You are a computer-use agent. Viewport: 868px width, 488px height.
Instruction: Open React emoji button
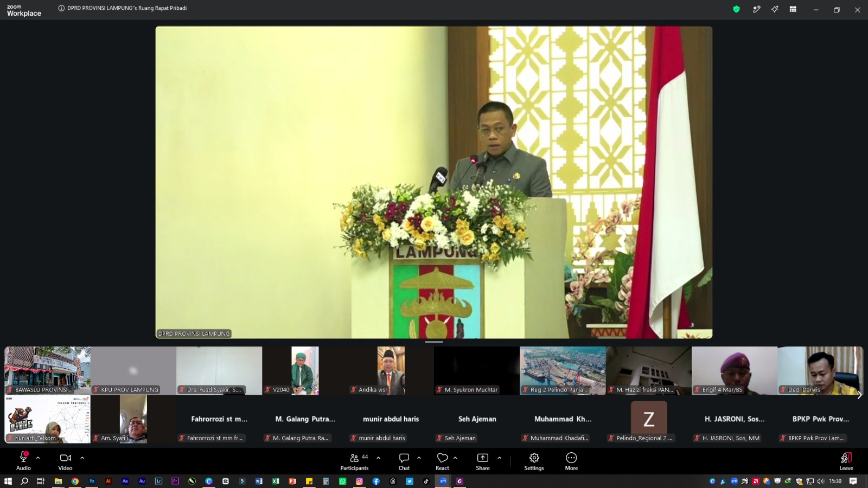[x=442, y=461]
